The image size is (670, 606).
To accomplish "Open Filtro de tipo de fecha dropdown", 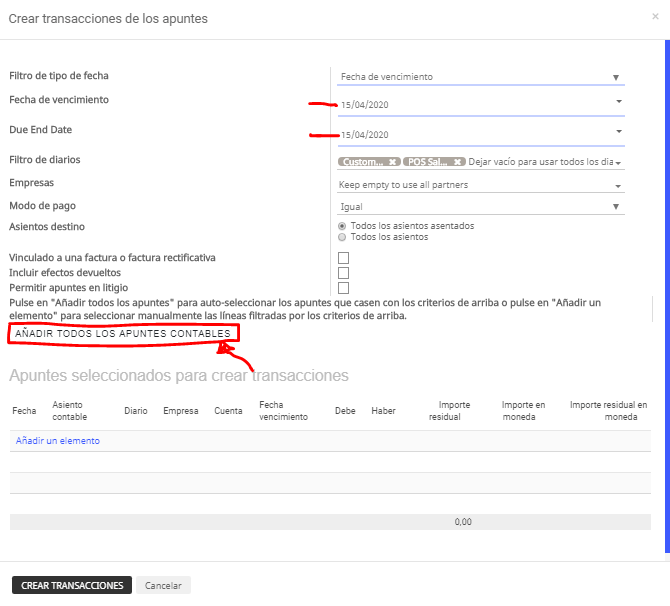I will coord(480,77).
